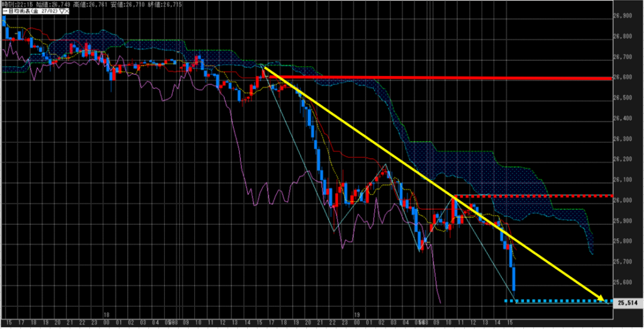Click the 25,514 current price tag
The width and height of the screenshot is (644, 329).
pyautogui.click(x=628, y=303)
